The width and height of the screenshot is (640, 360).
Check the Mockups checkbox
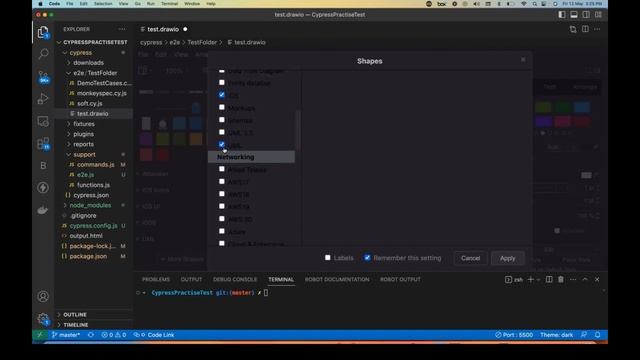coord(222,107)
